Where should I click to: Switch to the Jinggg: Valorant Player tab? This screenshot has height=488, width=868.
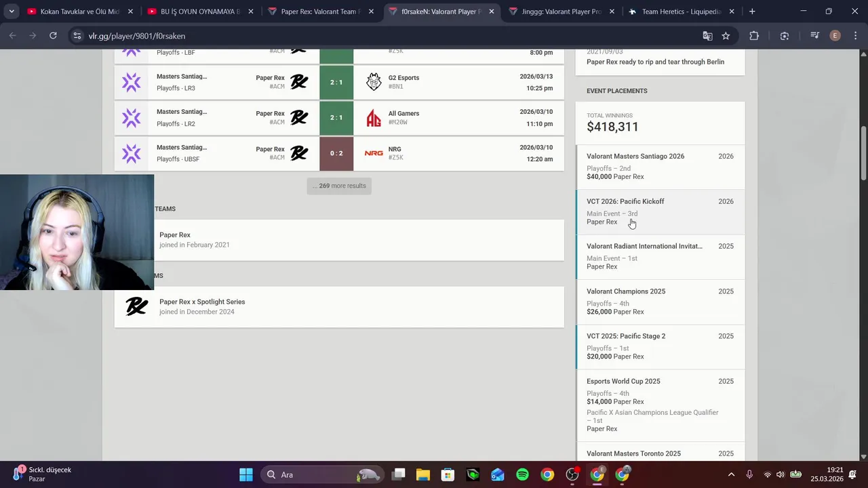[x=562, y=12]
